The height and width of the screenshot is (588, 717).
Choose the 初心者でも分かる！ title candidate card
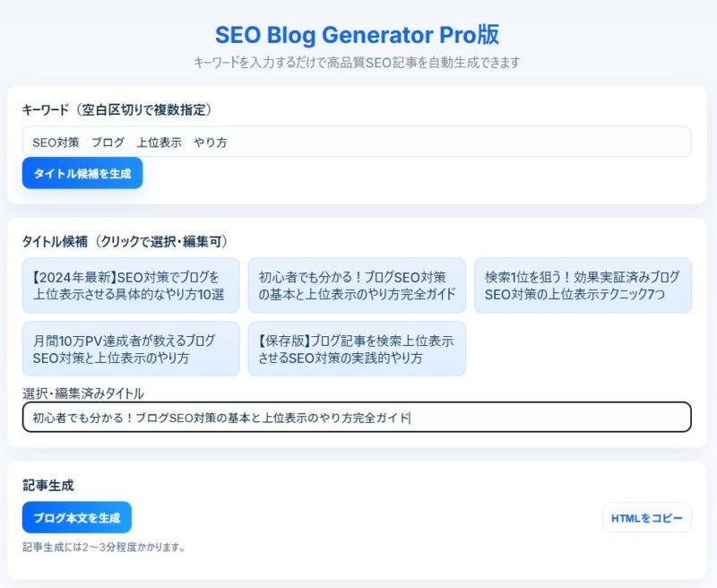[357, 285]
